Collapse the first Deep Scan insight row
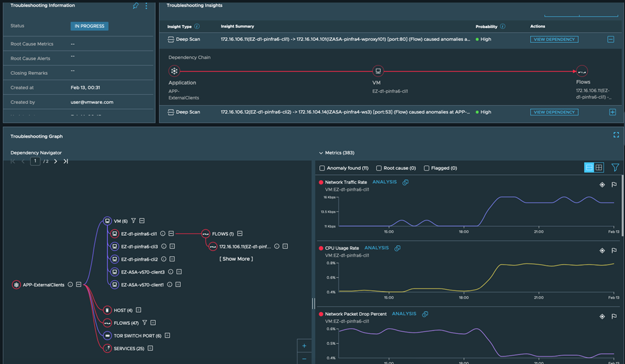625x364 pixels. pos(612,40)
